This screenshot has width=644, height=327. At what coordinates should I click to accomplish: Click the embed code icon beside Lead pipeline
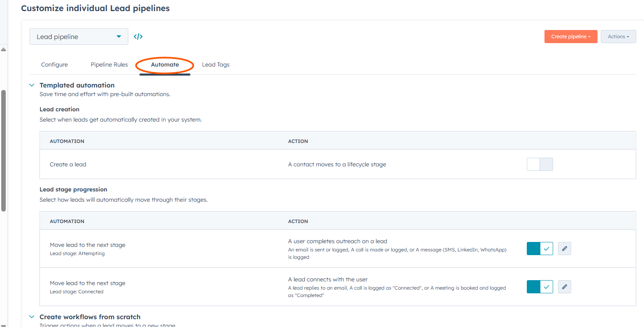coord(138,37)
